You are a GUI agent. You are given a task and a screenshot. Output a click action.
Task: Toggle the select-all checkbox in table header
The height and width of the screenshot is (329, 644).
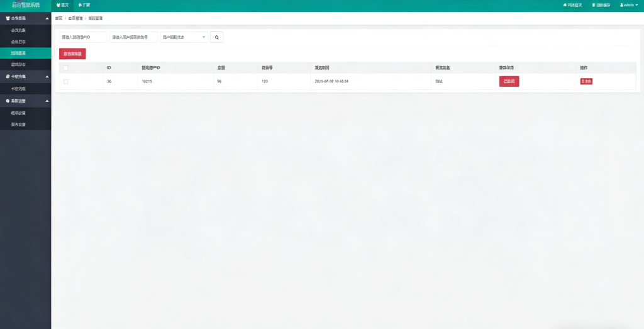click(x=65, y=67)
